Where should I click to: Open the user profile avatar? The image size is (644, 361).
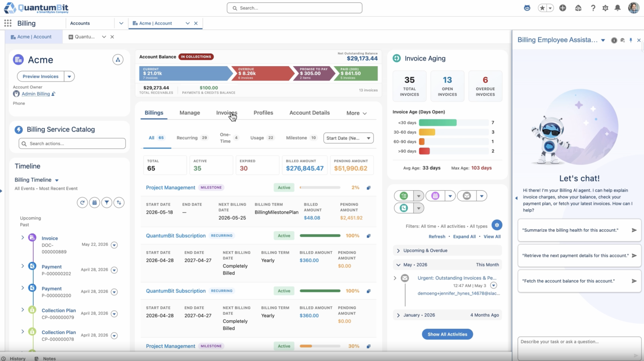[x=633, y=8]
